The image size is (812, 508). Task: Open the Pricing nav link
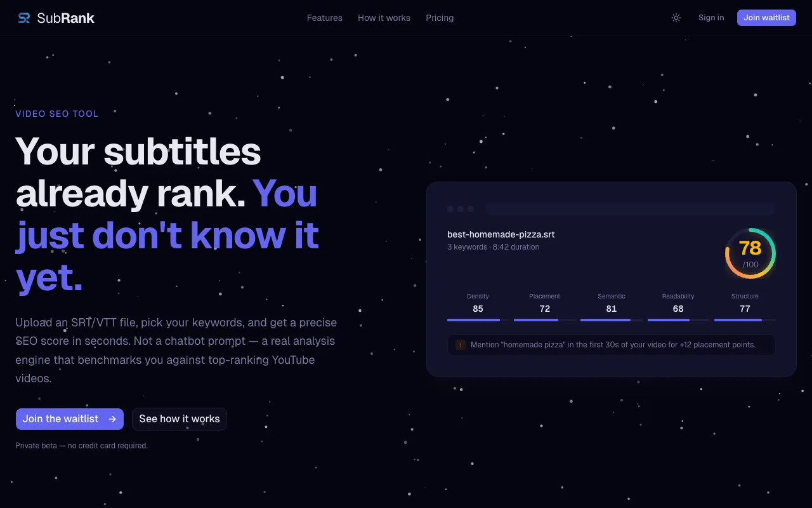[x=440, y=18]
